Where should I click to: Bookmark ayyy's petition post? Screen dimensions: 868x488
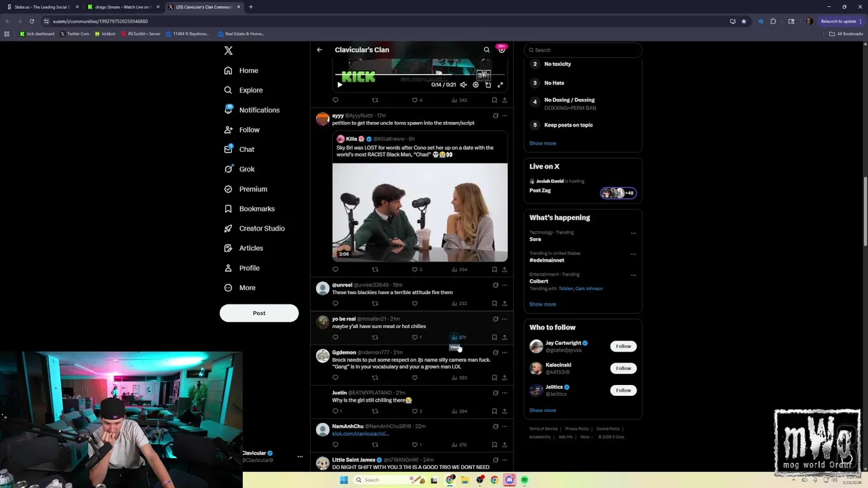click(x=494, y=269)
